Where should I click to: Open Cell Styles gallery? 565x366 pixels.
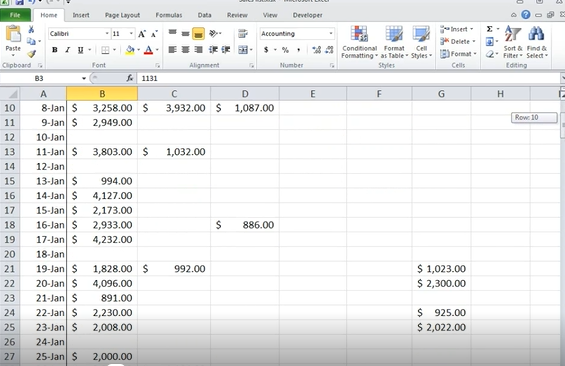point(421,42)
